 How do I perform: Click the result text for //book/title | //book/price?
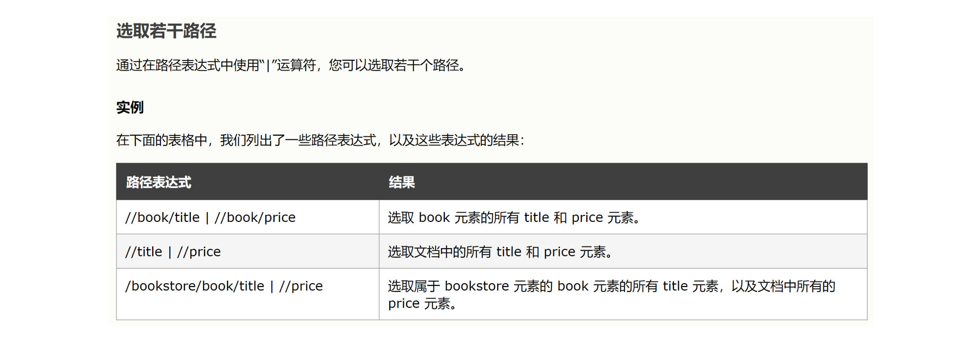[x=513, y=217]
